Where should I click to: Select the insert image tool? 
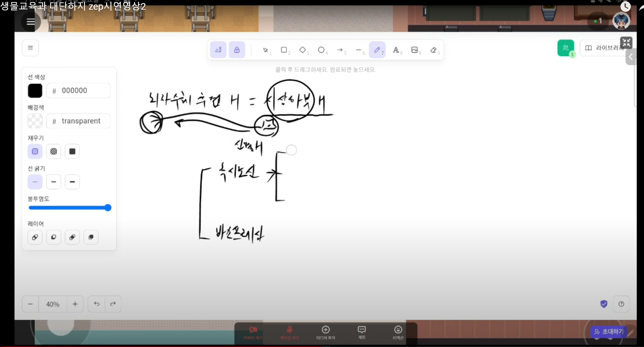414,50
